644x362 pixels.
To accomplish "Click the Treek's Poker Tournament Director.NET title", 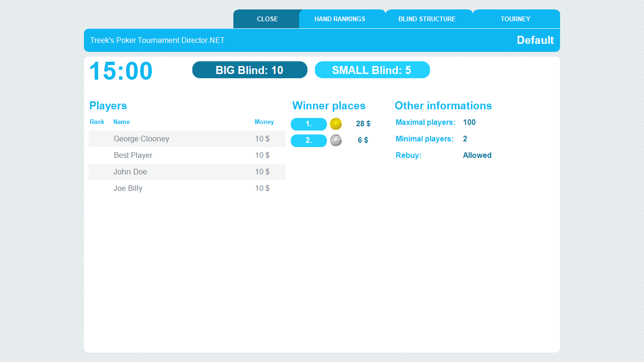I will [x=157, y=40].
